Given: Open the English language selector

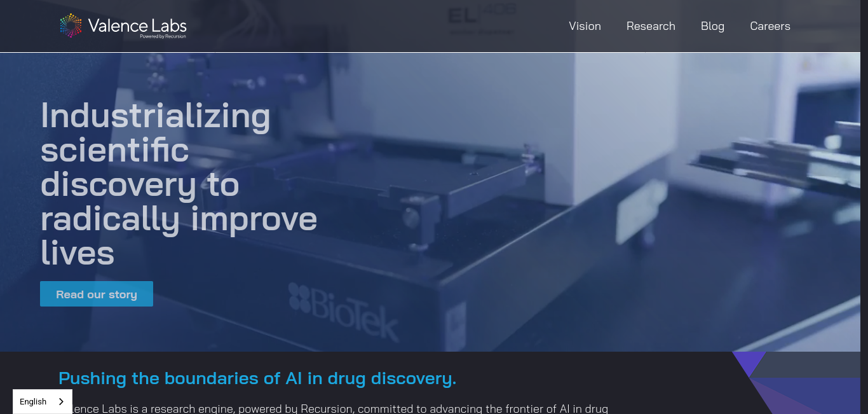Looking at the screenshot, I should [x=43, y=401].
